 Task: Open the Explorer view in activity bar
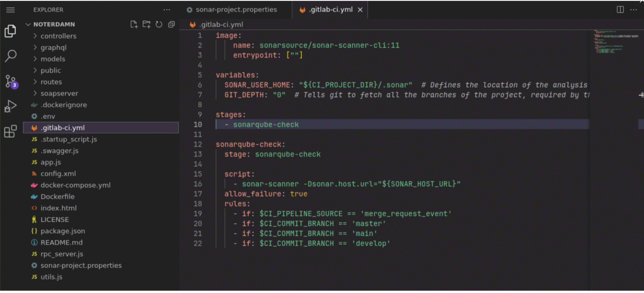coord(11,31)
